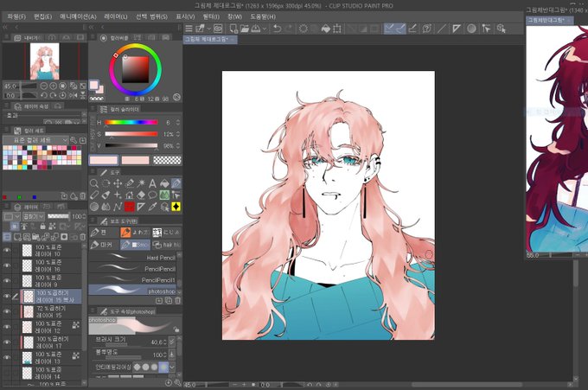Rotate the canvas left in the Navigator

coord(43,96)
